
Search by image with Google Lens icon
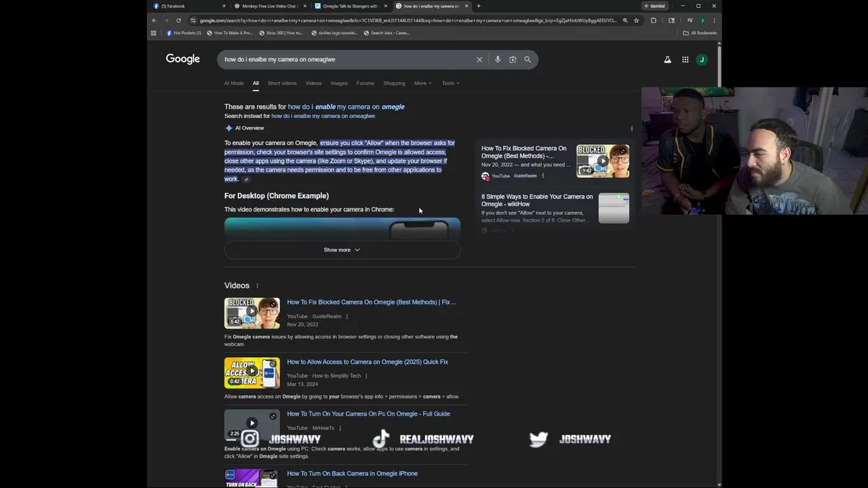pos(513,59)
